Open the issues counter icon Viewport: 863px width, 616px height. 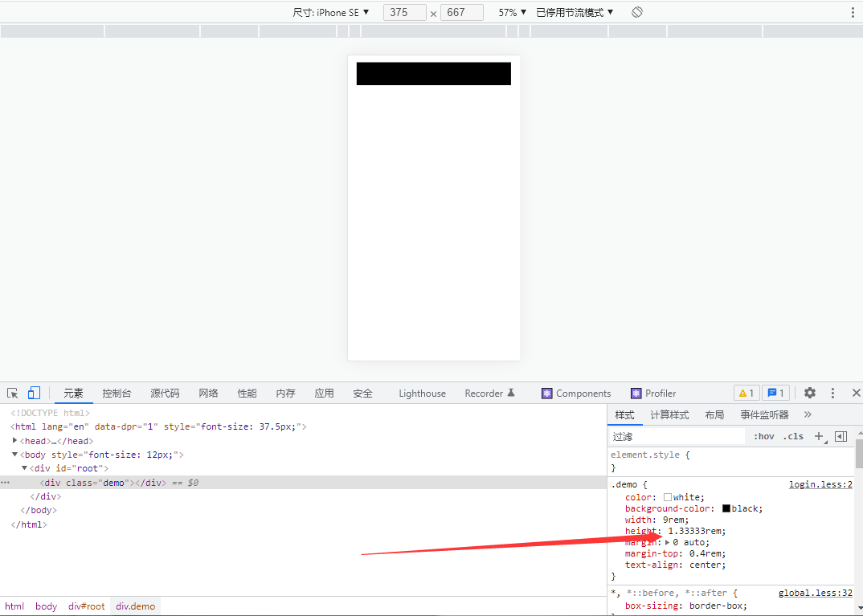pos(775,393)
